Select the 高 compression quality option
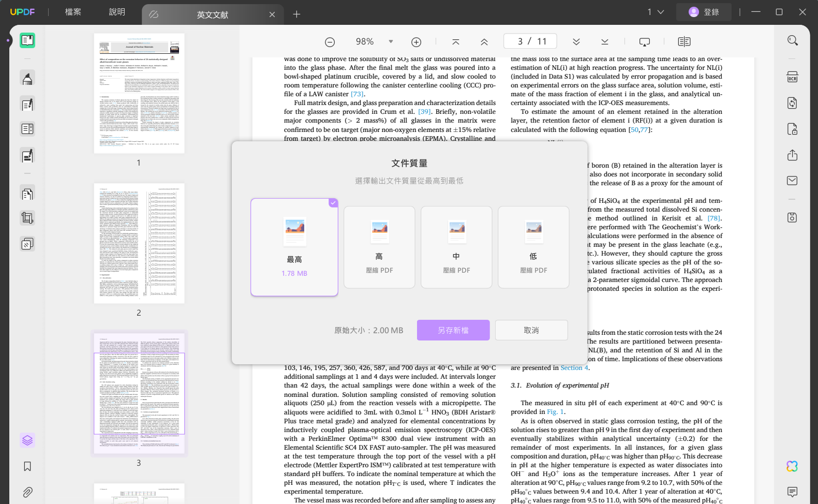This screenshot has width=818, height=504. pos(379,247)
